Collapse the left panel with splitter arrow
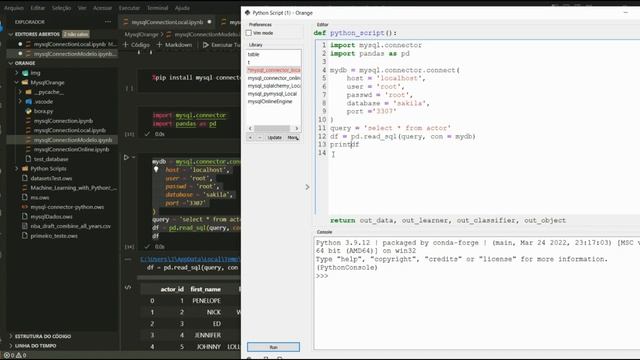 [x=307, y=187]
